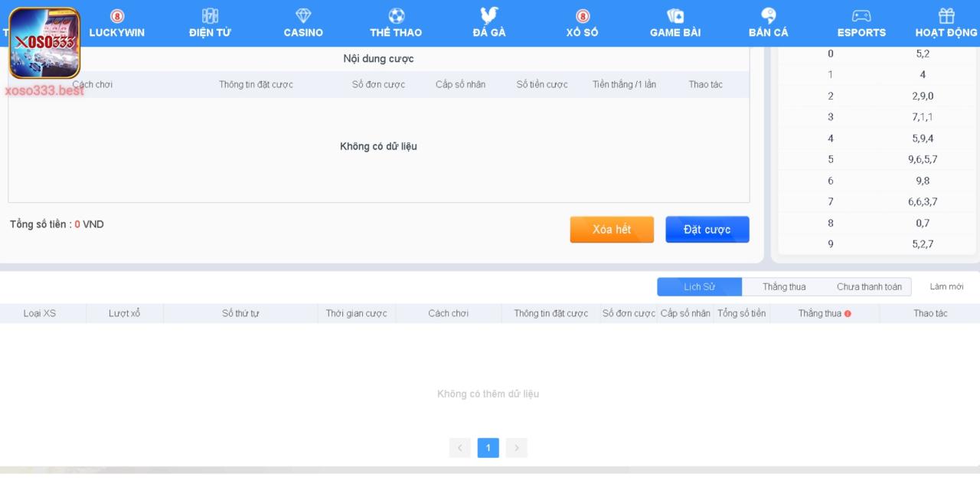Click the Esports gamepad icon
The image size is (980, 490).
click(861, 16)
